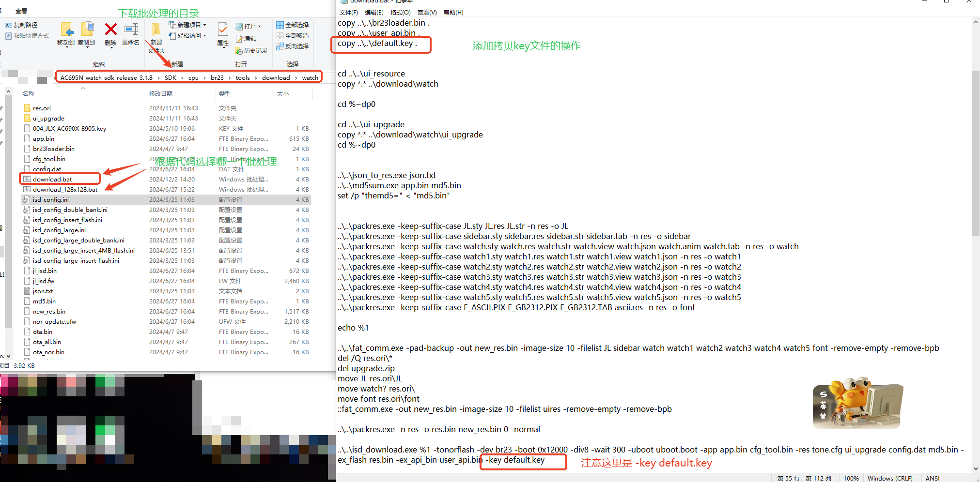The image size is (980, 482).
Task: Open 帮助(H) menu in Notepad
Action: click(x=453, y=12)
